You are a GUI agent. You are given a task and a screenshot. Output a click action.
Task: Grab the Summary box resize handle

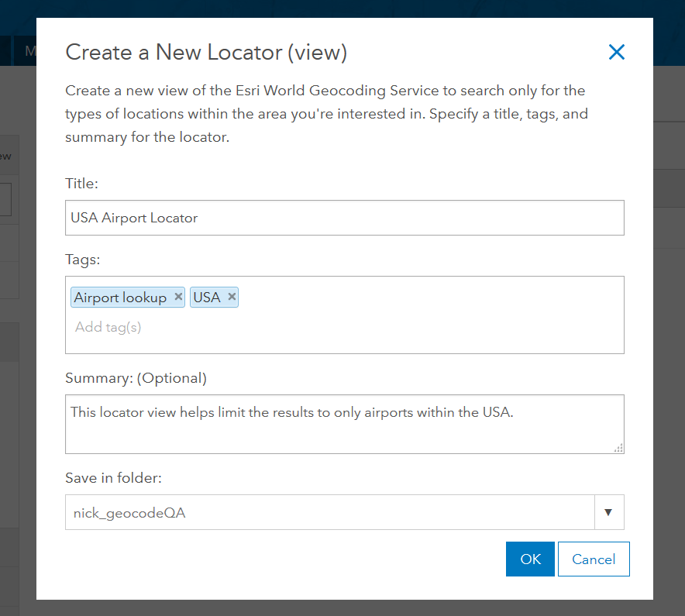(x=618, y=447)
